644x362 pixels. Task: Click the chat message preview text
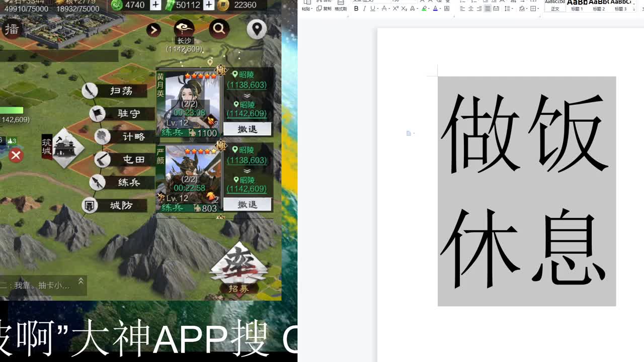coord(35,285)
